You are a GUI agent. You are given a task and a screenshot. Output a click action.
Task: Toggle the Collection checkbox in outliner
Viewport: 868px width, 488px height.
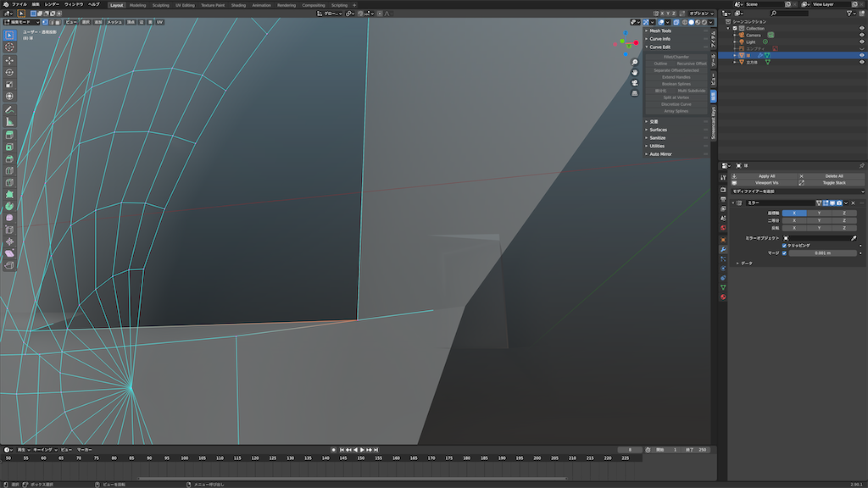click(x=735, y=28)
